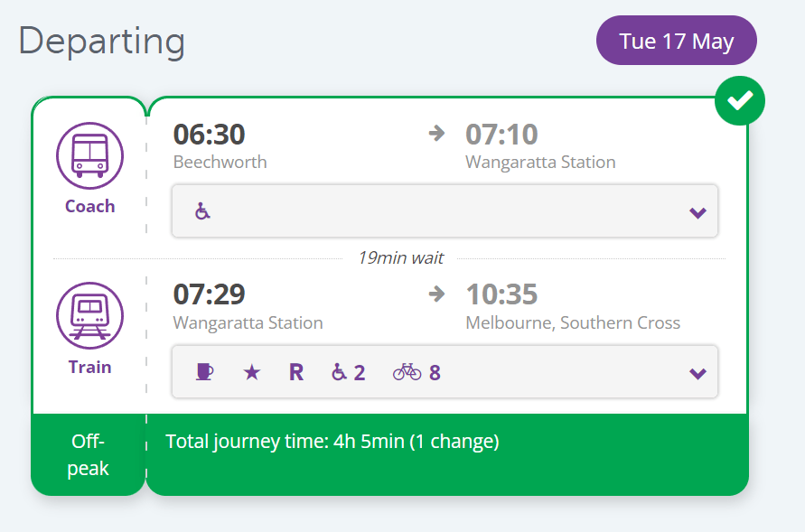Click the 10:35 Melbourne Southern Cross arrival

pyautogui.click(x=501, y=295)
